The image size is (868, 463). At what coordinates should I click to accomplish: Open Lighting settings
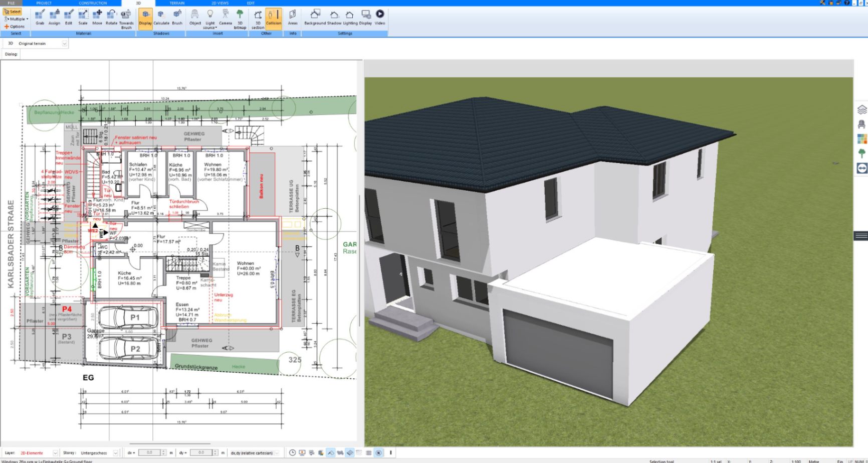click(x=350, y=17)
